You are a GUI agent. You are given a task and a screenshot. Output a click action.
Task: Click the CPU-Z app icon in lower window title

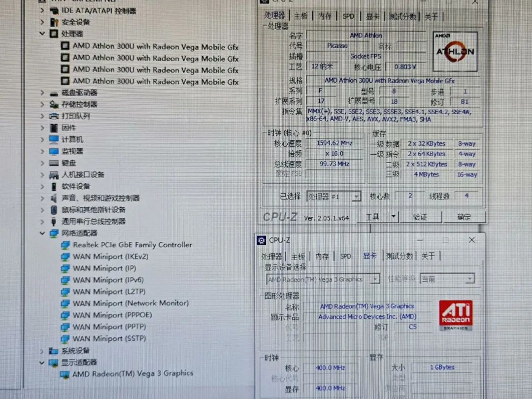pos(262,240)
